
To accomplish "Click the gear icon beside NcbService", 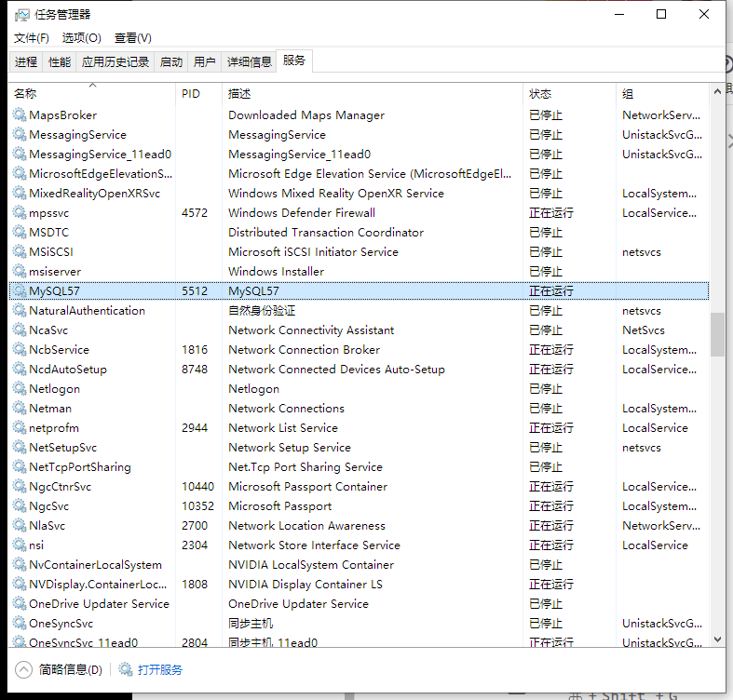I will pos(20,349).
